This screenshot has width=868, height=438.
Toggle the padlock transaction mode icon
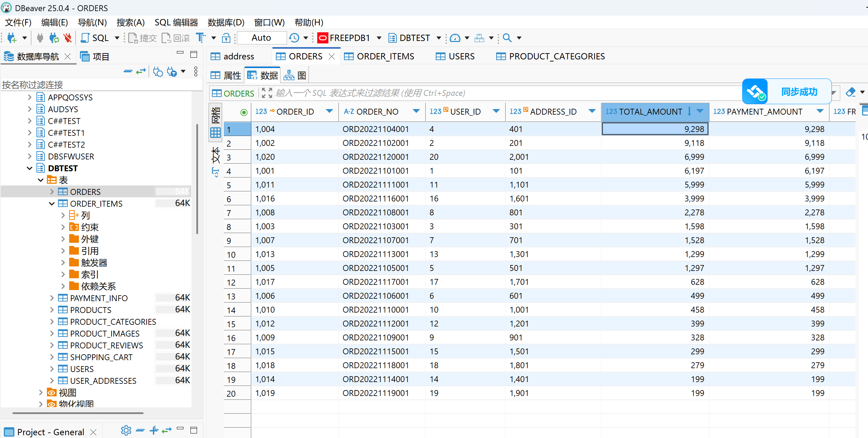click(226, 38)
